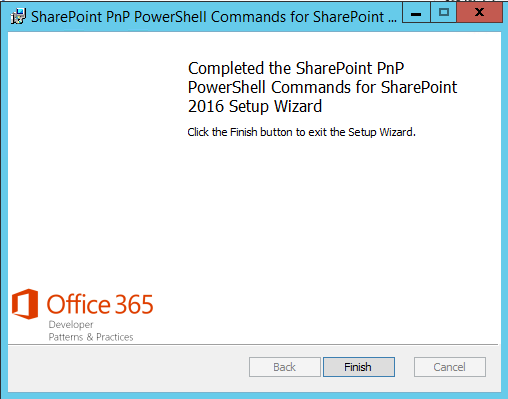Click the 'Click the Finish button' instruction text

coord(301,132)
